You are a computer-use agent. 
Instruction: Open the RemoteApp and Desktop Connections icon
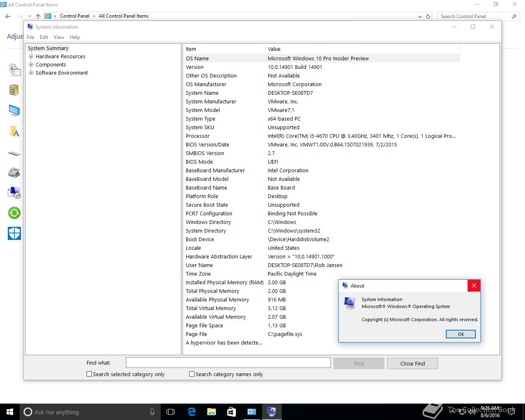pos(14,192)
